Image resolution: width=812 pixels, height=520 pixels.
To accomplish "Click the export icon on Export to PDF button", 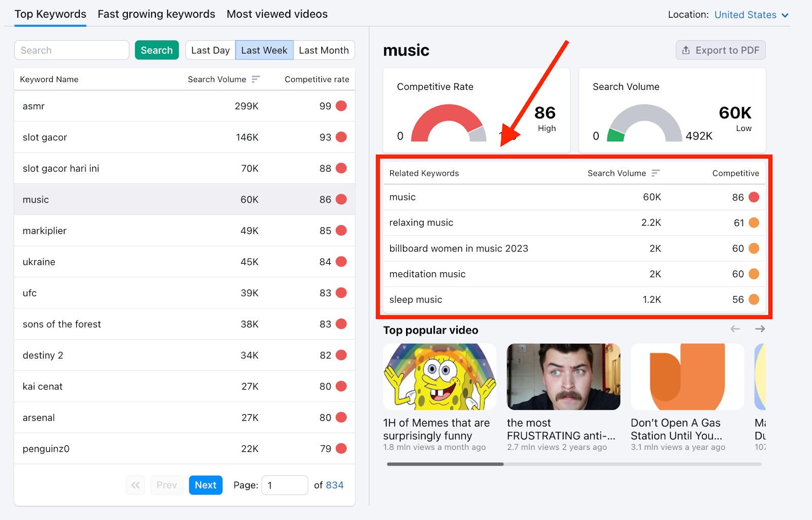I will 686,50.
